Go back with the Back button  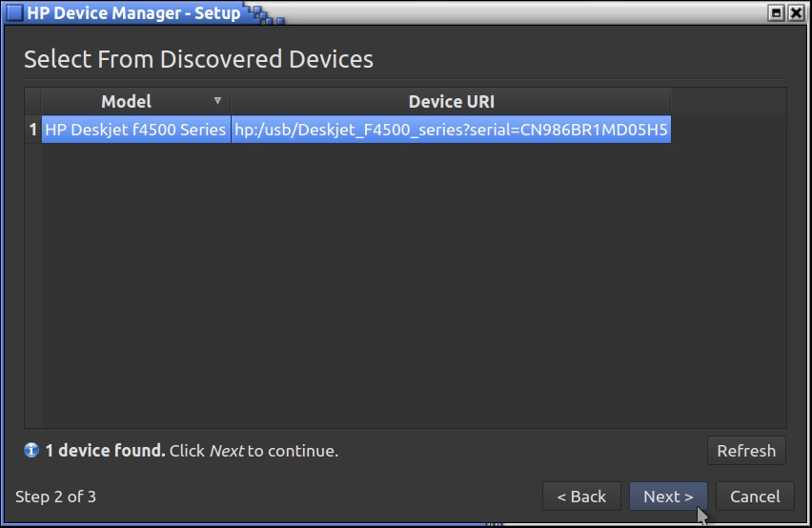pos(581,496)
